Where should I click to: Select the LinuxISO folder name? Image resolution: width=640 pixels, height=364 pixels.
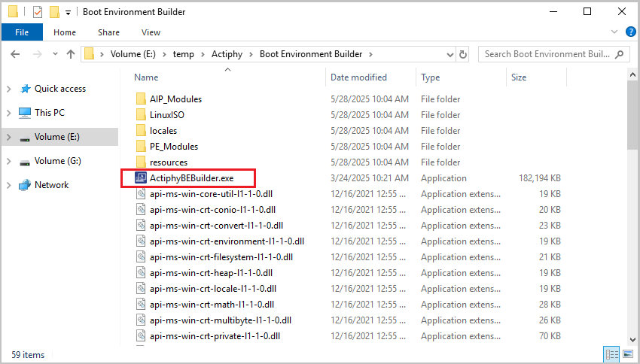[x=167, y=115]
